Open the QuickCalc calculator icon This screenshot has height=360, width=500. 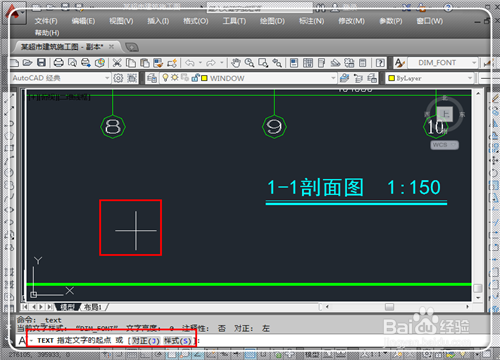tap(363, 63)
